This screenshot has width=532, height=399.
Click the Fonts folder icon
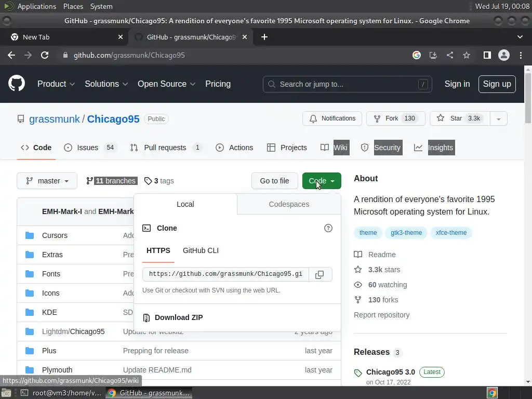point(30,274)
